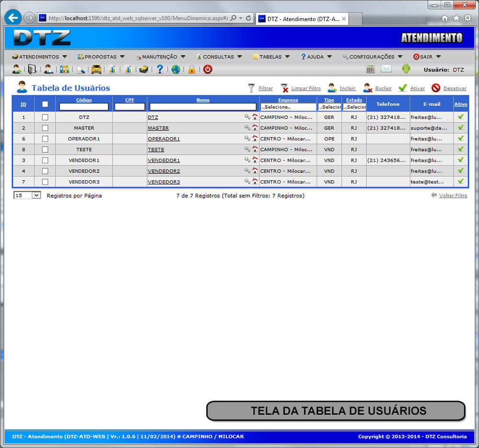Click the Nome filter text field
479x448 pixels.
tap(203, 107)
